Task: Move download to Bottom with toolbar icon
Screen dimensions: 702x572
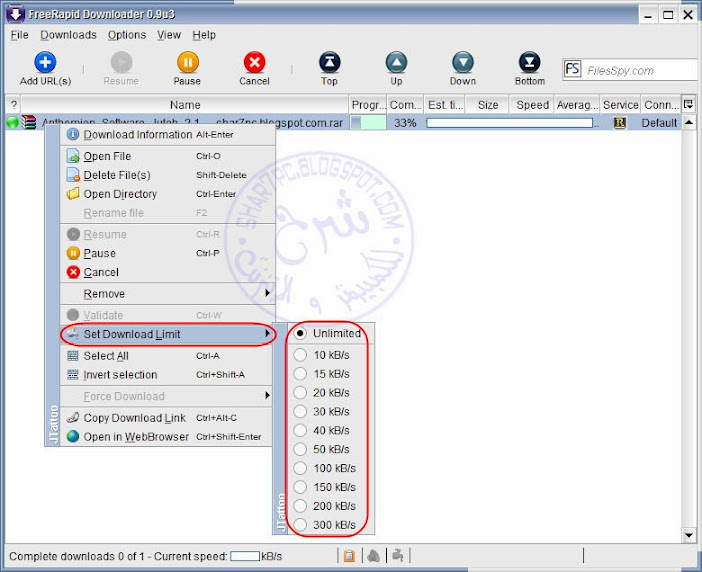Action: click(529, 62)
